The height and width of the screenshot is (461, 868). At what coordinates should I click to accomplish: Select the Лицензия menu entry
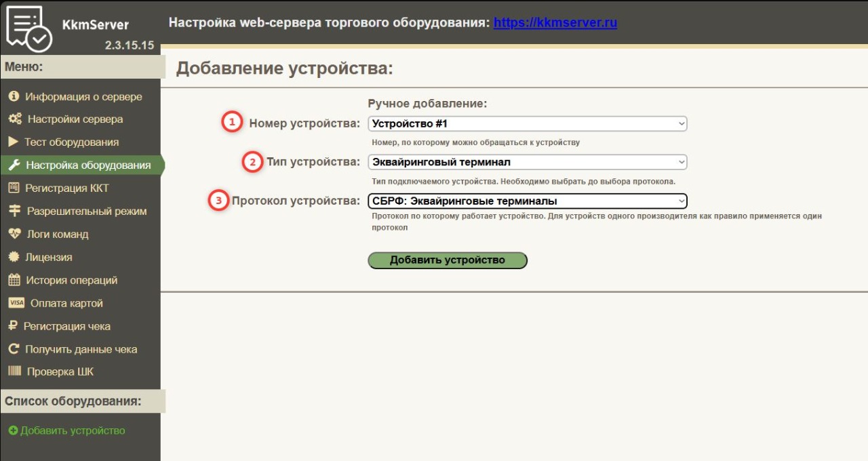tap(49, 257)
